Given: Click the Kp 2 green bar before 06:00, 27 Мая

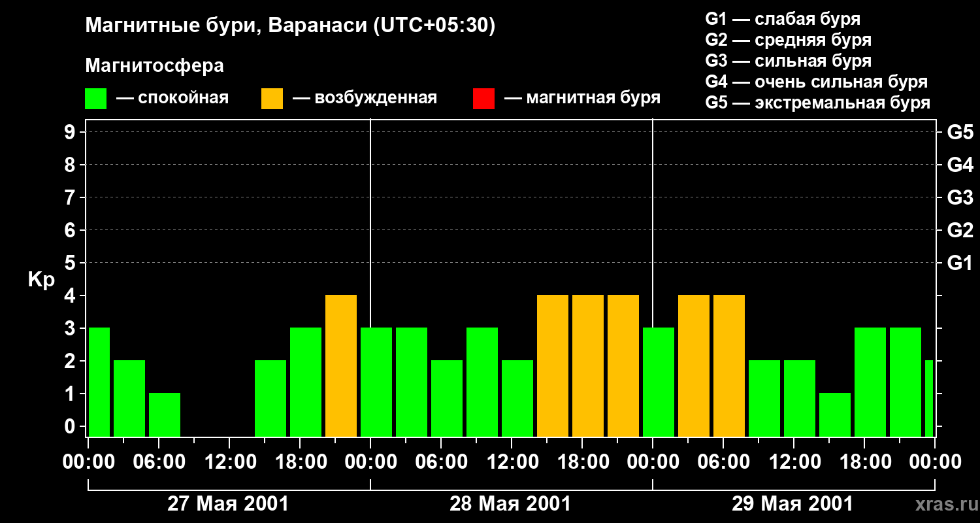Looking at the screenshot, I should [x=129, y=399].
